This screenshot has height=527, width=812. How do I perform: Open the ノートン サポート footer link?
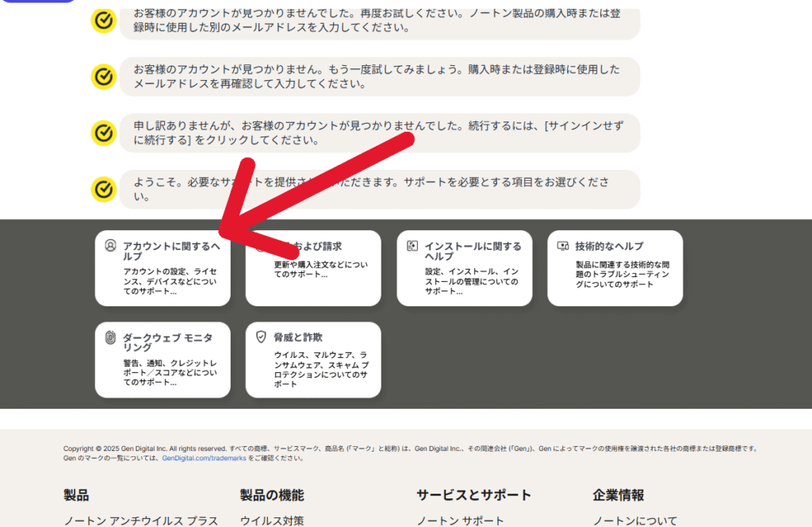pos(460,521)
